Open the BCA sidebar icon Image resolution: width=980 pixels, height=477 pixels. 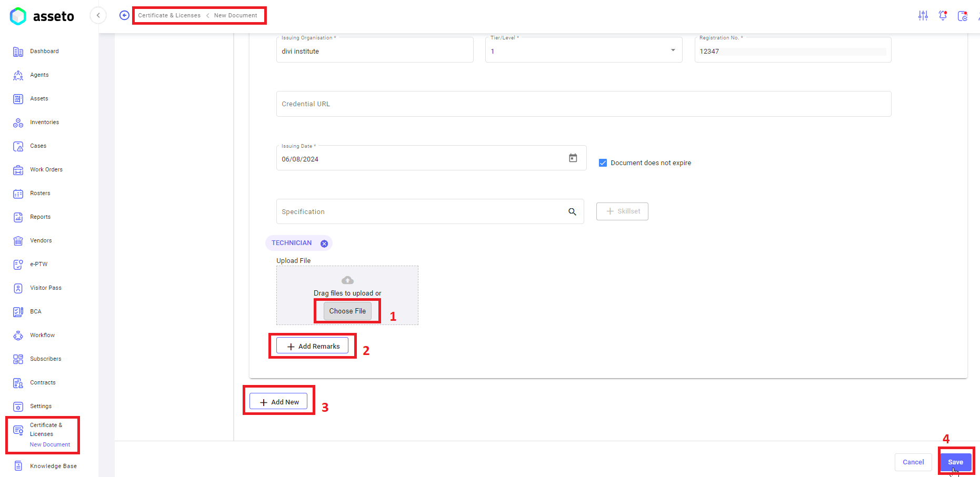(18, 312)
